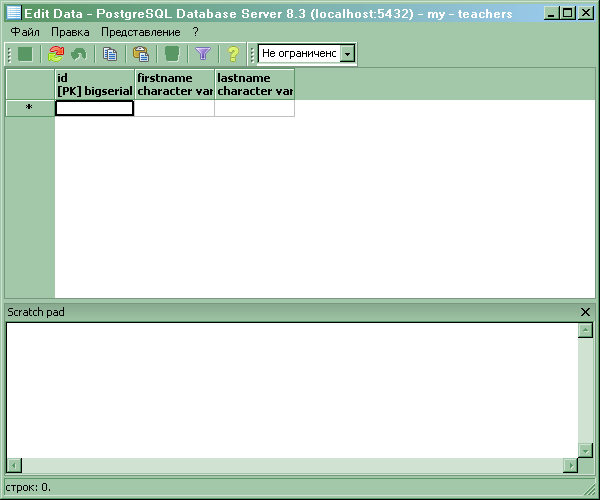Click Scratch pad scroll up arrow

pos(585,330)
